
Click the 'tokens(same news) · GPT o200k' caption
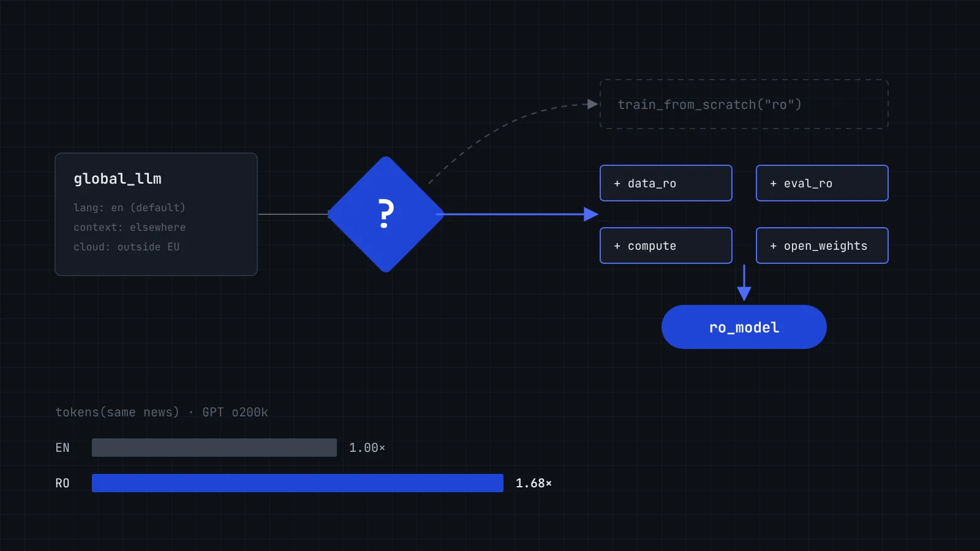click(162, 412)
